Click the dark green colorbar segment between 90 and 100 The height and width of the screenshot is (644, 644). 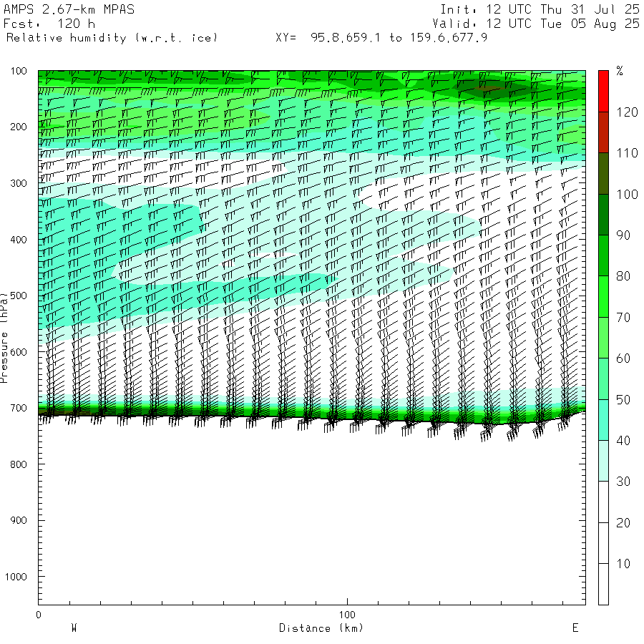coord(603,215)
